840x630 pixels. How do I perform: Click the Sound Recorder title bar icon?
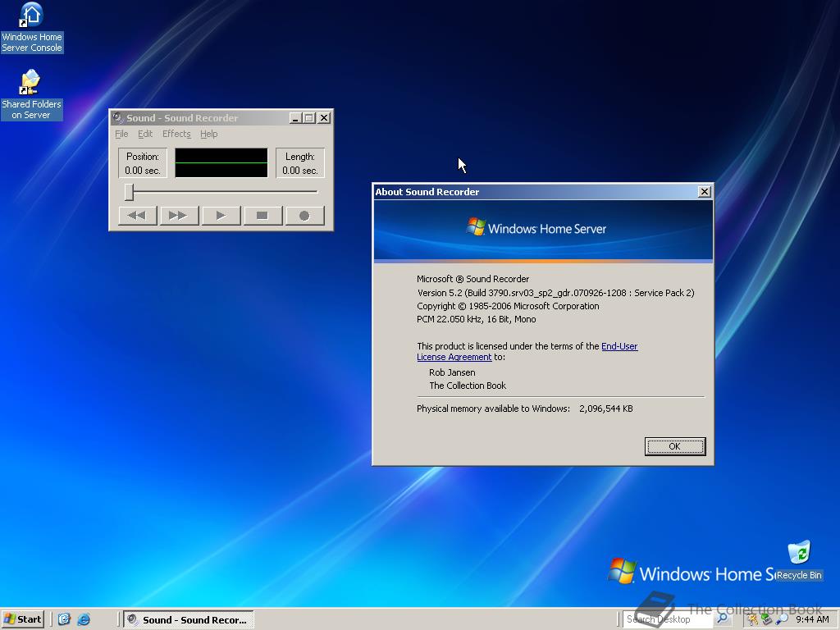point(118,117)
